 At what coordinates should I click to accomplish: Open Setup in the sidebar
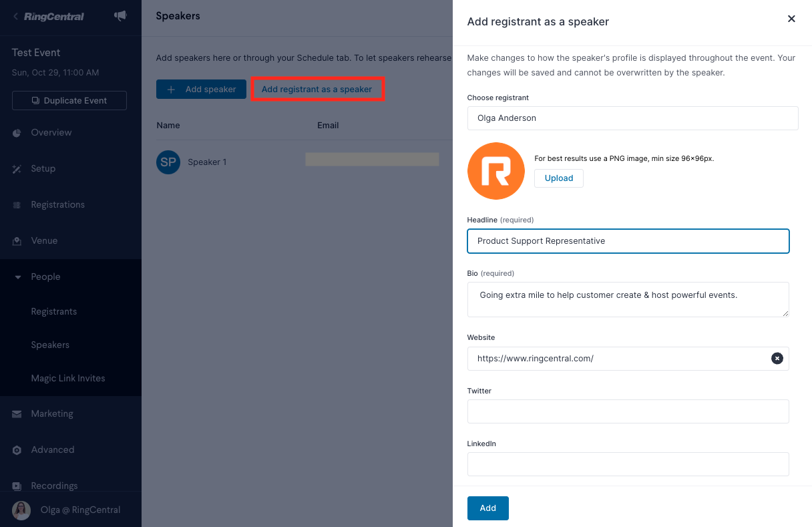43,168
